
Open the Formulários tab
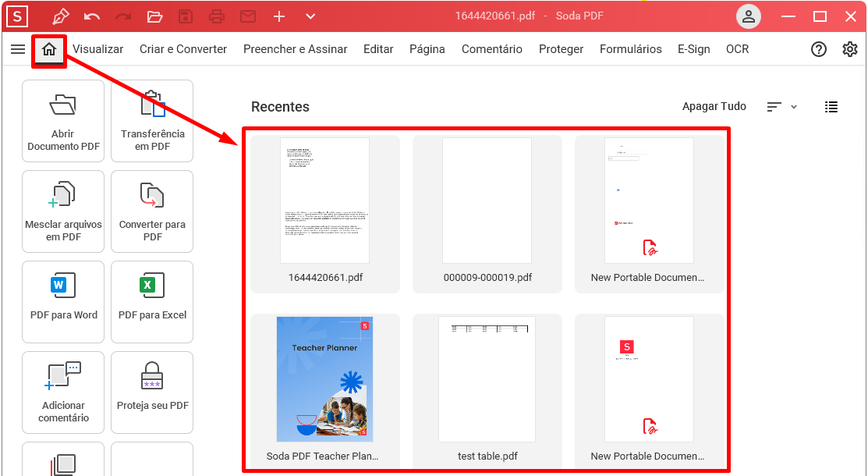click(x=630, y=49)
